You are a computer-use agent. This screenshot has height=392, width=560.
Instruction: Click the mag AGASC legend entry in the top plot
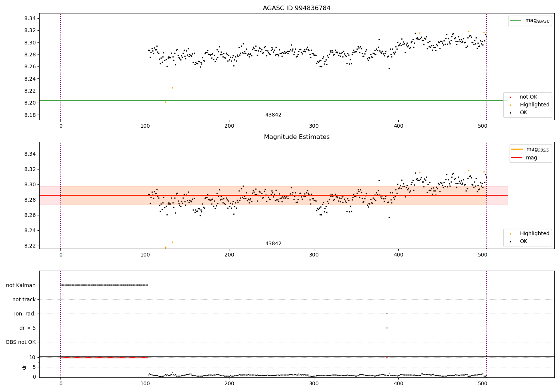pyautogui.click(x=530, y=21)
